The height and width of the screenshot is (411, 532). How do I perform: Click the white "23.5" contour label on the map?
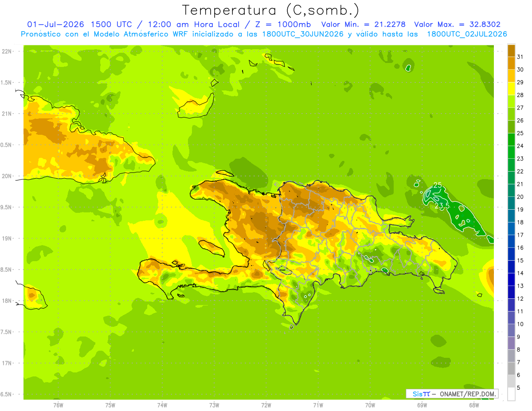[x=442, y=206]
